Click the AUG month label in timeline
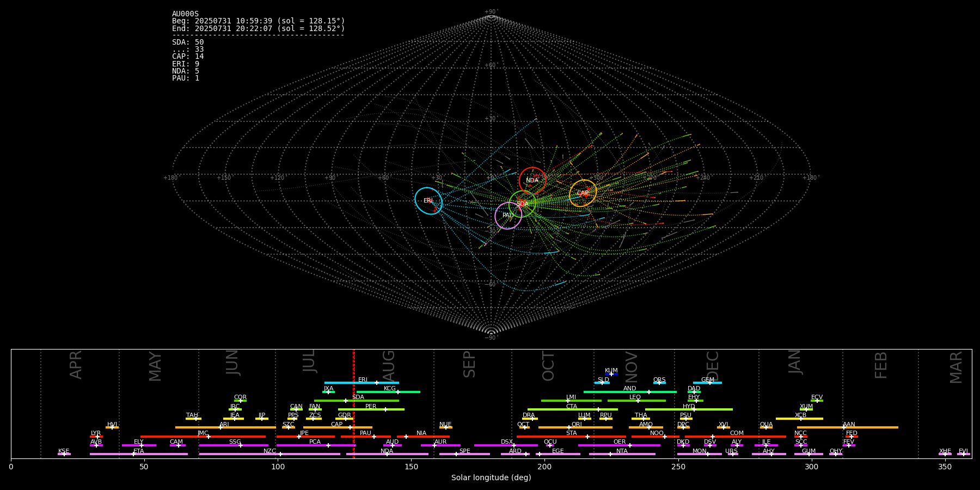Image resolution: width=980 pixels, height=490 pixels. click(x=389, y=365)
